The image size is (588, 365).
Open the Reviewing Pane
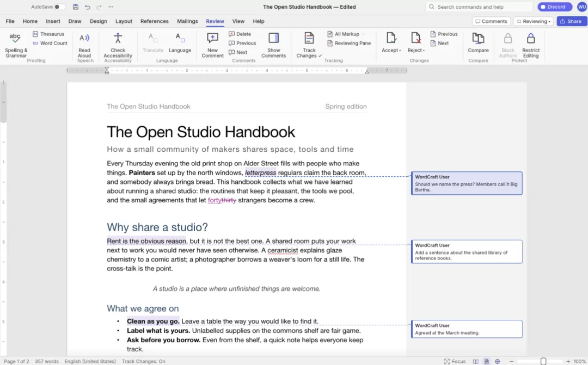point(349,43)
